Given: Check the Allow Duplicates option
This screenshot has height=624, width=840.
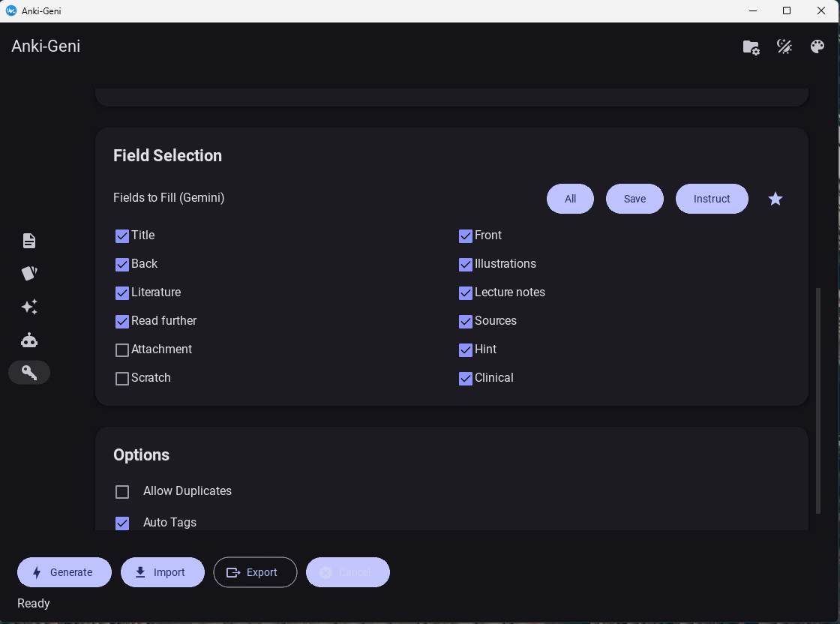Looking at the screenshot, I should 122,492.
